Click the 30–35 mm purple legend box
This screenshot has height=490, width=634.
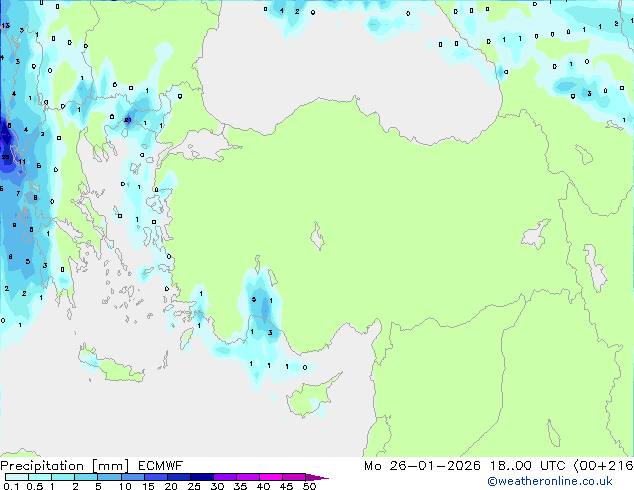click(x=225, y=477)
